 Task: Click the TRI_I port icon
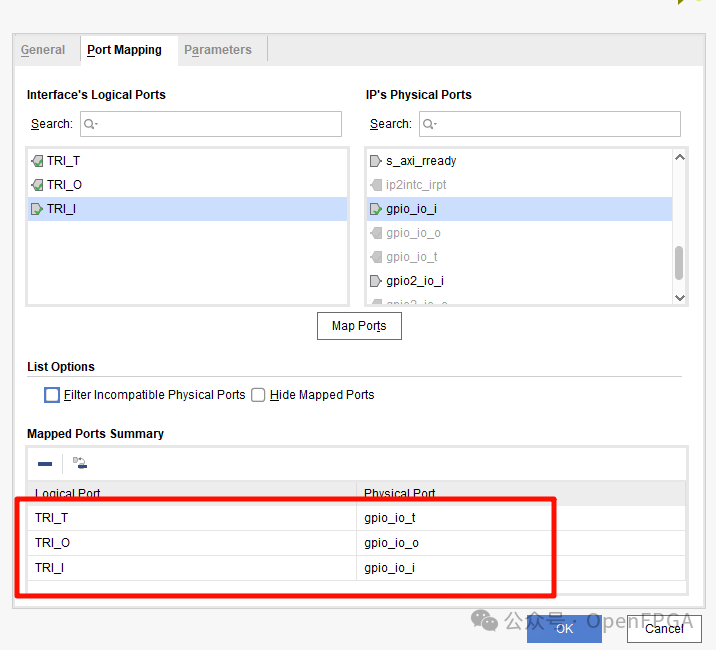pyautogui.click(x=37, y=209)
